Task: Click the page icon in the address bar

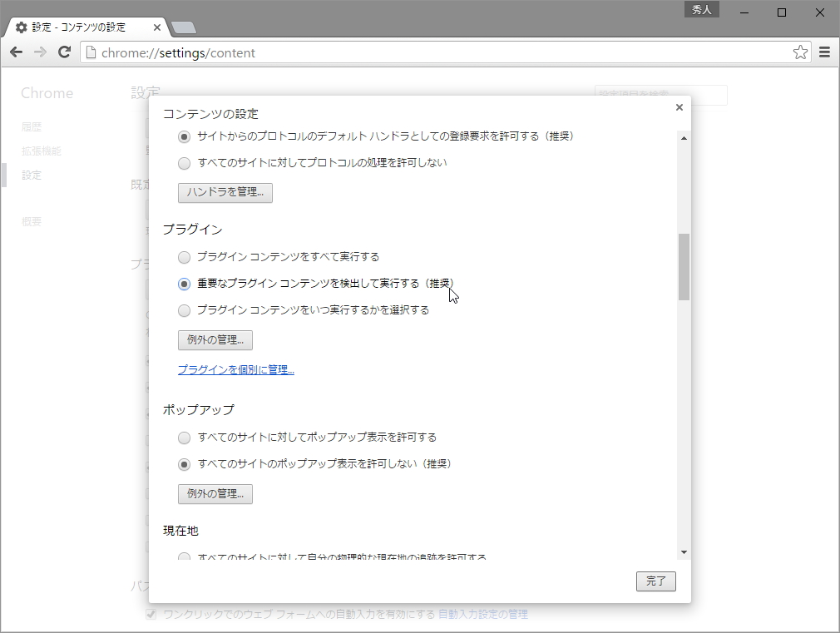Action: (89, 52)
